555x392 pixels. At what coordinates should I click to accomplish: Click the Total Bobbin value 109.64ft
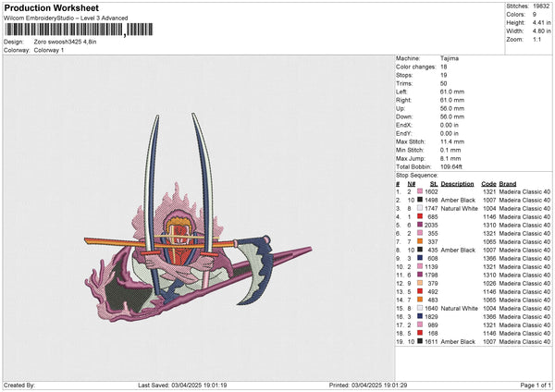point(451,167)
